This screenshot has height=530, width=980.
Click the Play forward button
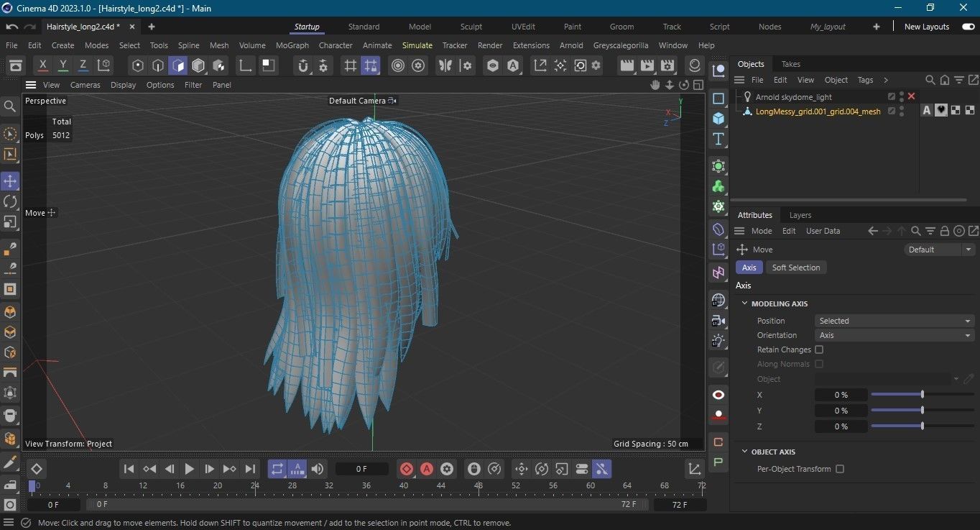click(x=189, y=469)
